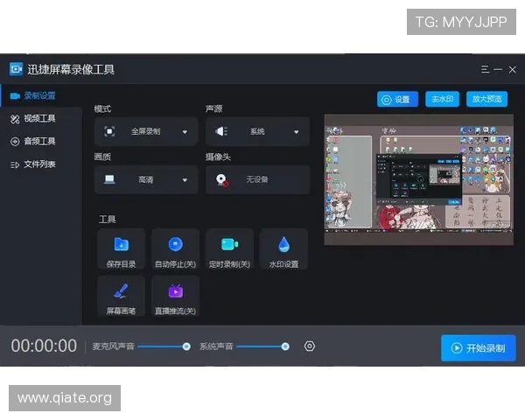This screenshot has height=420, width=525.
Task: Switch to the 录制设置 tab
Action: point(41,95)
